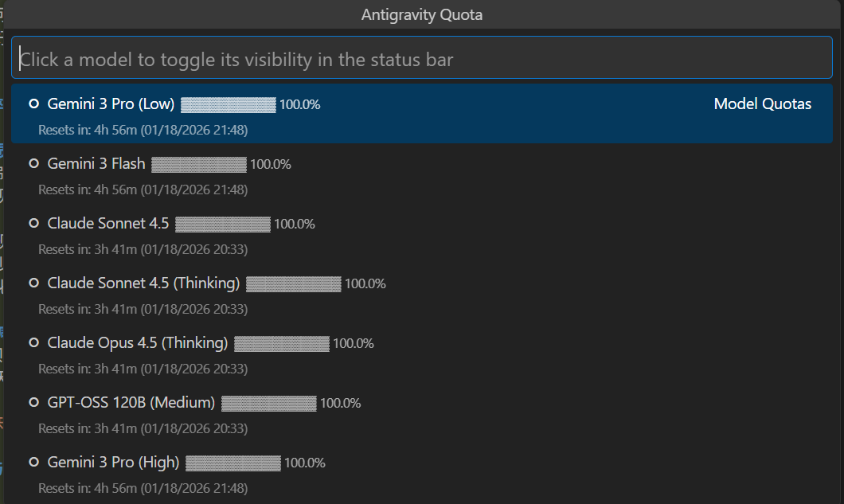Click the Claude Opus 4.5 (Thinking) 100.0% percentage

pos(354,343)
